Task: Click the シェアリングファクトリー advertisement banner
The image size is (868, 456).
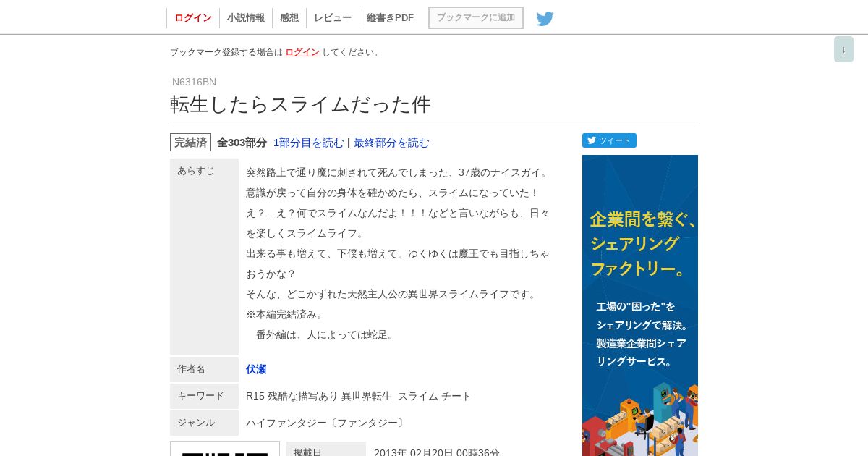Action: [640, 305]
